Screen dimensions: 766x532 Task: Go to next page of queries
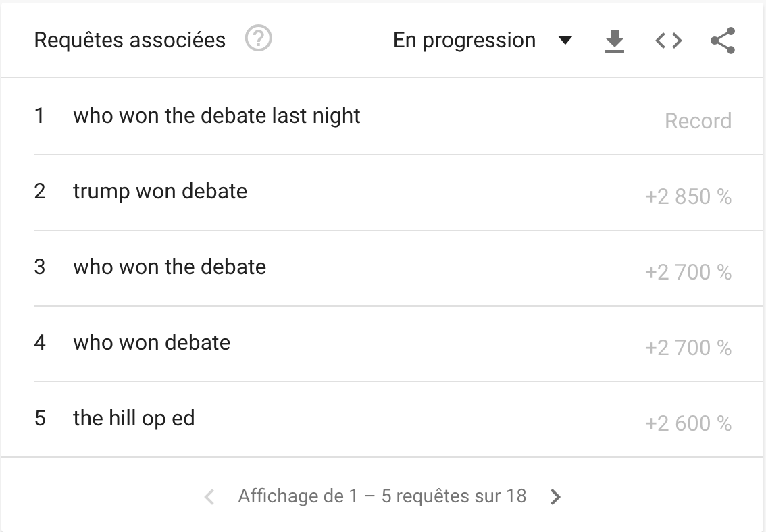click(x=555, y=498)
